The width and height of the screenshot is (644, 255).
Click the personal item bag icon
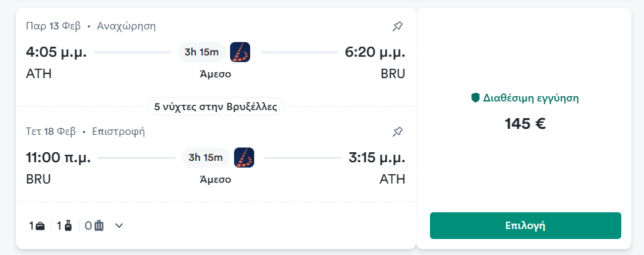click(40, 226)
